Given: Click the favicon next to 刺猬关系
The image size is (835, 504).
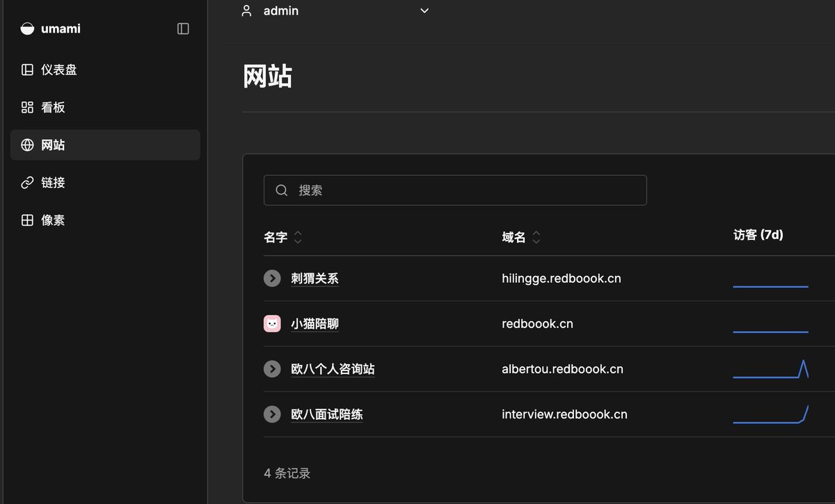Looking at the screenshot, I should (272, 278).
